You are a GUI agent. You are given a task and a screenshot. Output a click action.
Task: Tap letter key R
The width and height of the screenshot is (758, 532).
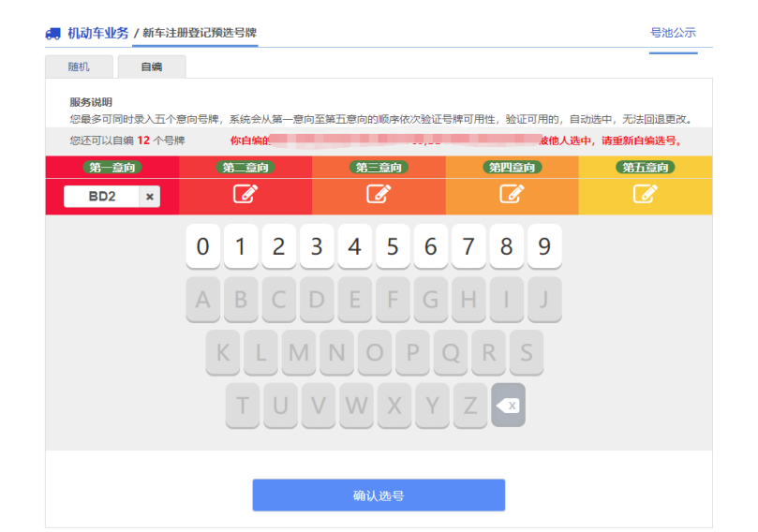(488, 352)
